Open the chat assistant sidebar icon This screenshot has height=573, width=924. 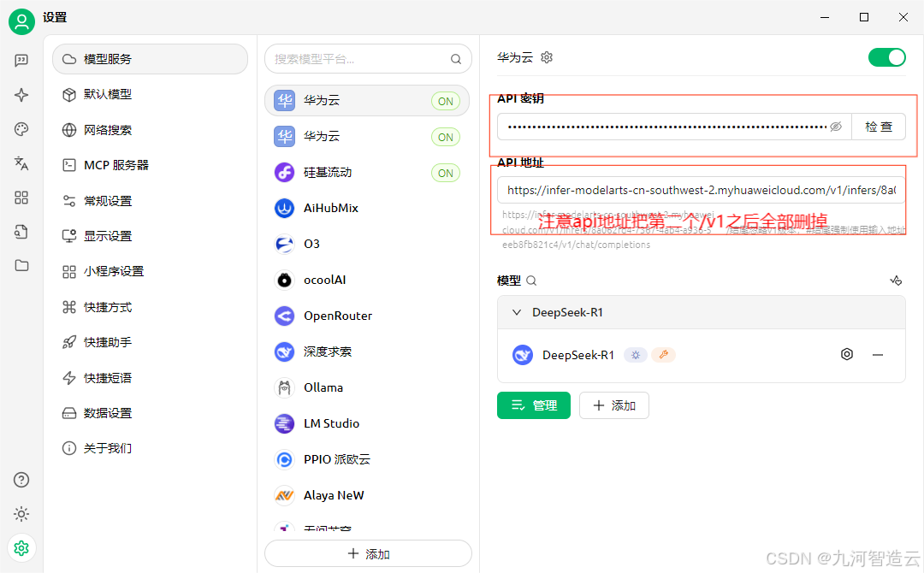click(21, 60)
